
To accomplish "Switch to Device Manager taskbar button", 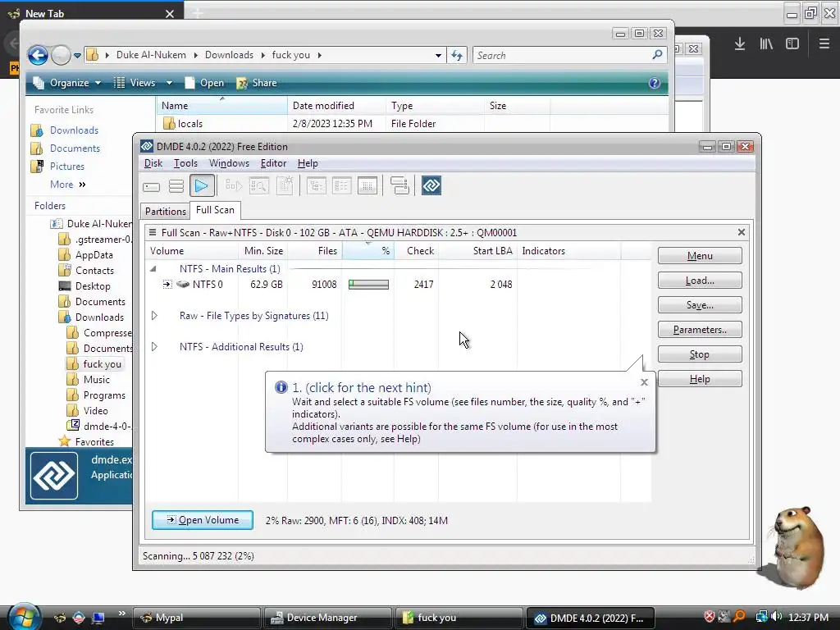I will click(x=328, y=618).
